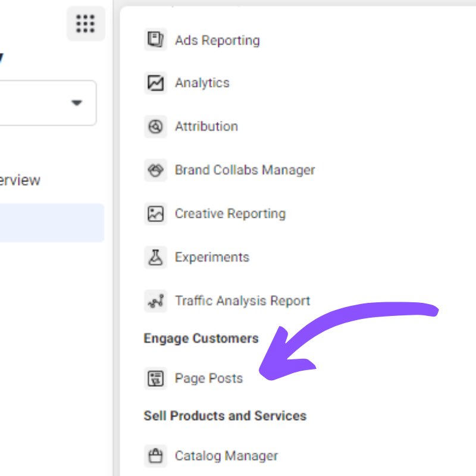The height and width of the screenshot is (476, 476).
Task: Click the Experiments flask icon
Action: coord(155,258)
